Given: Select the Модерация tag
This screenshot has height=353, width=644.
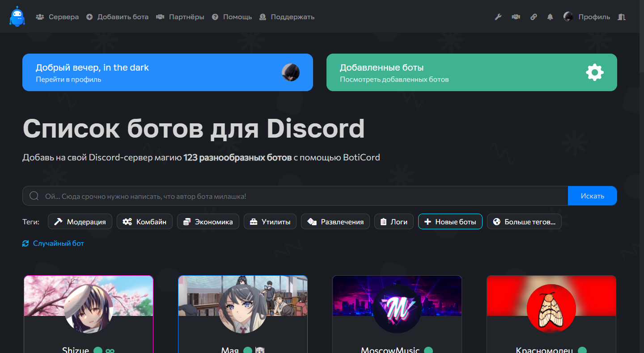Looking at the screenshot, I should coord(80,222).
